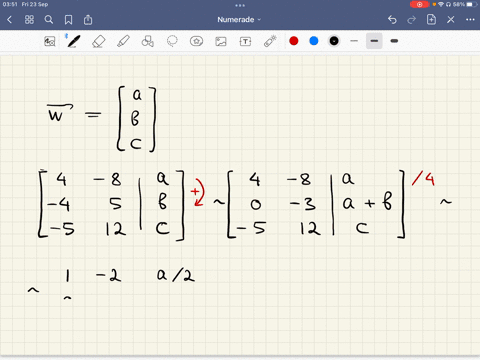The width and height of the screenshot is (480, 360).
Task: Insert an image with the Image tool
Action: pos(221,41)
